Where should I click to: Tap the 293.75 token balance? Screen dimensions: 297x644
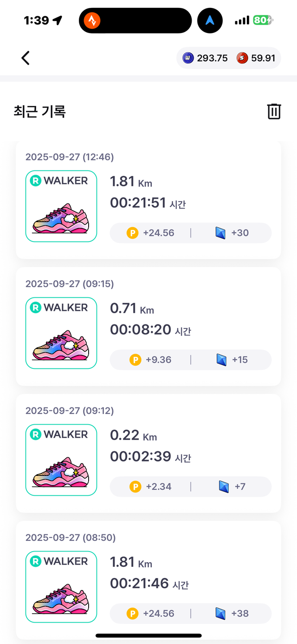coord(212,58)
